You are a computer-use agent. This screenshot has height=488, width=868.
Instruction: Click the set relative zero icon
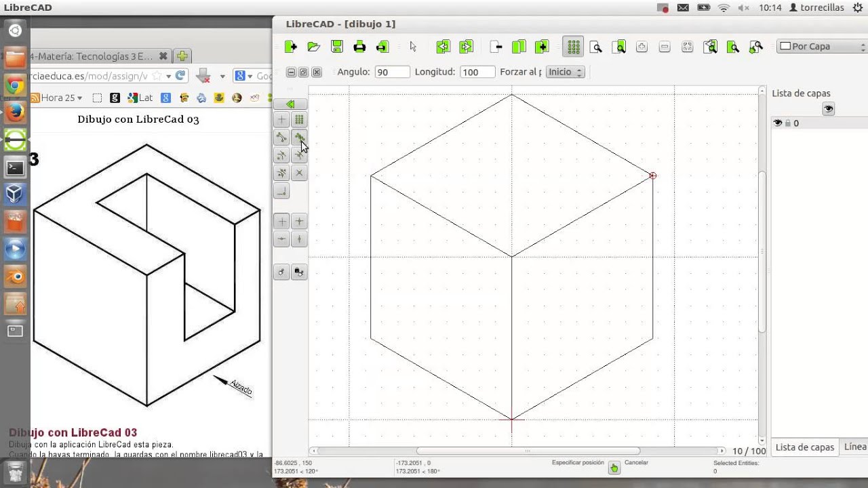(x=281, y=272)
